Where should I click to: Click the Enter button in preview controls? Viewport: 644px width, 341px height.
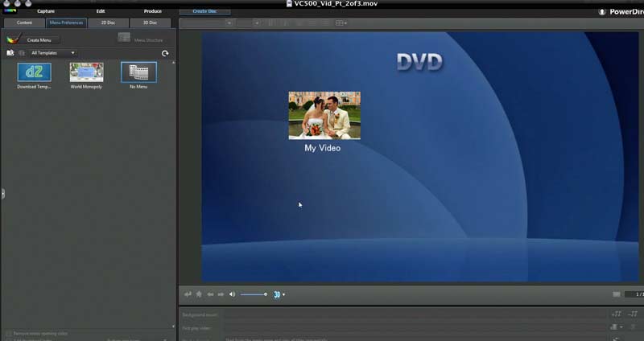(x=188, y=294)
